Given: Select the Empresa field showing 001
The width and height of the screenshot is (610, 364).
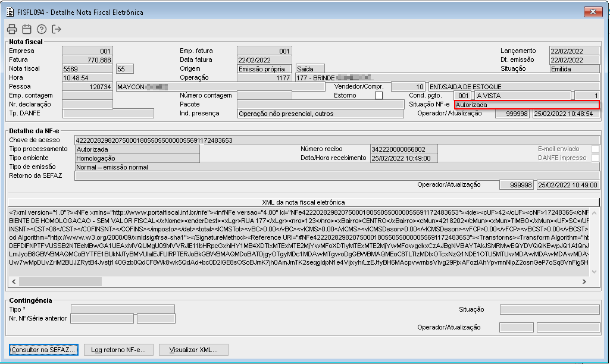Looking at the screenshot, I should [x=87, y=51].
